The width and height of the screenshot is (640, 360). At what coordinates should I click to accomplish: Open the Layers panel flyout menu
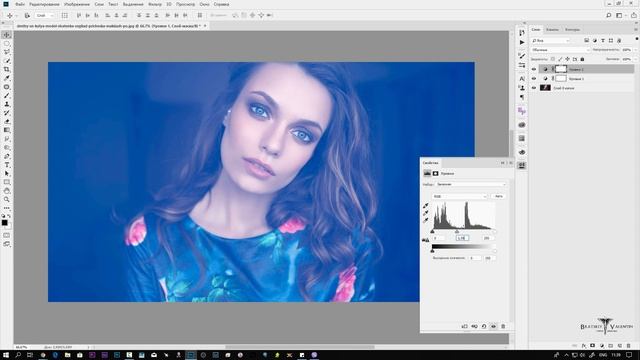pyautogui.click(x=636, y=29)
